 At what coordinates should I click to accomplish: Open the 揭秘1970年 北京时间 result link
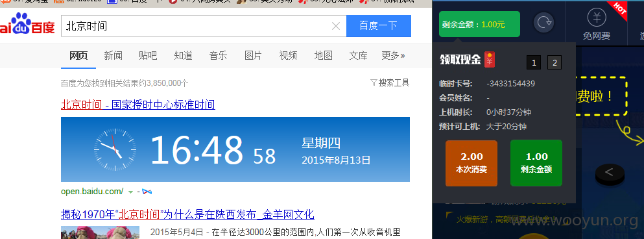[187, 214]
